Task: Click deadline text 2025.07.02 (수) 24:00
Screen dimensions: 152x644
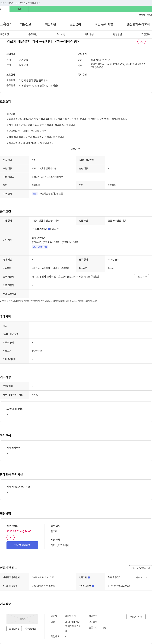Action: click(19, 531)
